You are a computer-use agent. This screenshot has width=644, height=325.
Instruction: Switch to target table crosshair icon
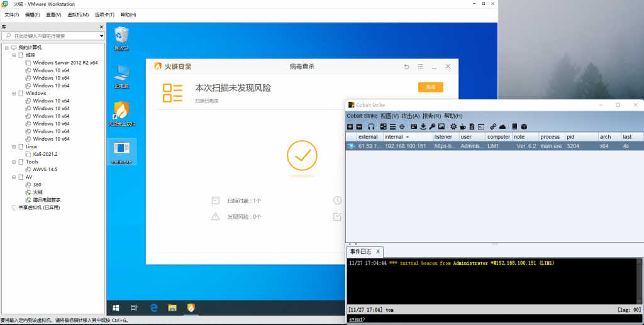402,127
